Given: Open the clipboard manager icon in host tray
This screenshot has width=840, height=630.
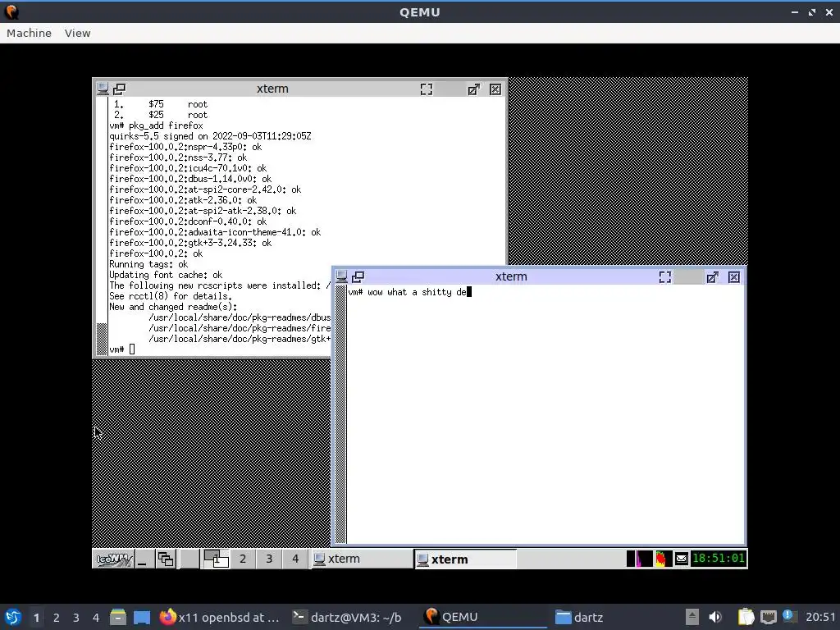Looking at the screenshot, I should (x=746, y=617).
